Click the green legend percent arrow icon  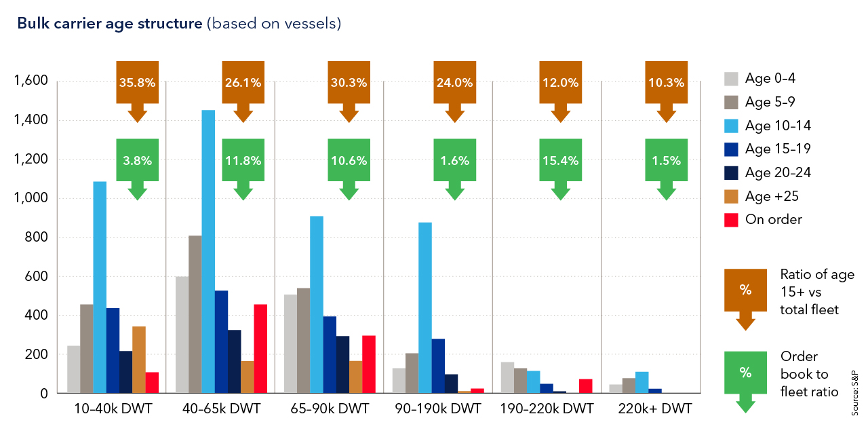[x=745, y=374]
